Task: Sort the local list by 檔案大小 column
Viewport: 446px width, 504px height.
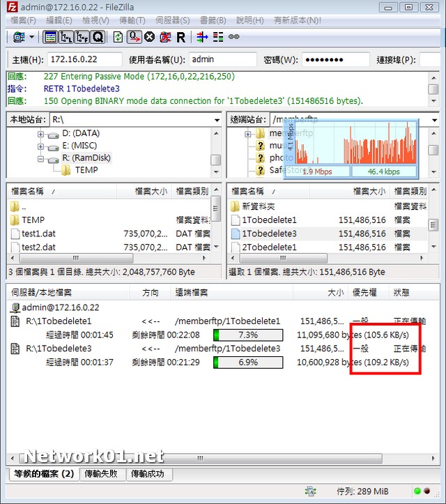Action: [x=149, y=191]
